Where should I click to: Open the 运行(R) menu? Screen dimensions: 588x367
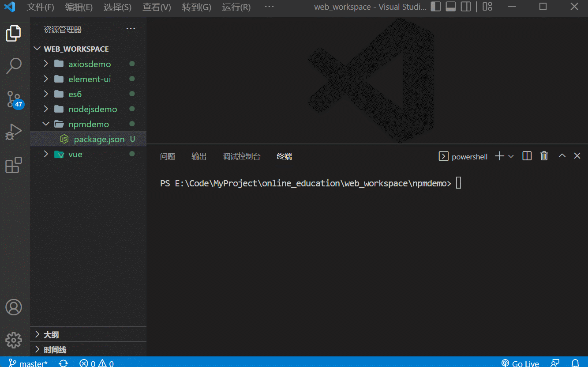click(x=236, y=7)
